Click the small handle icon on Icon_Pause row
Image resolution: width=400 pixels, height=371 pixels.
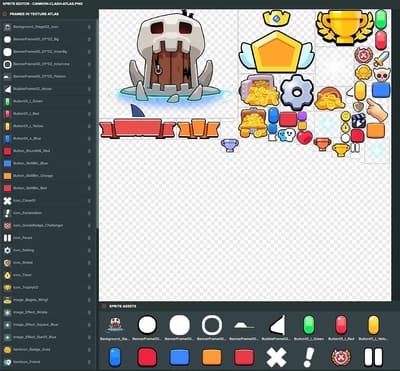pos(89,238)
